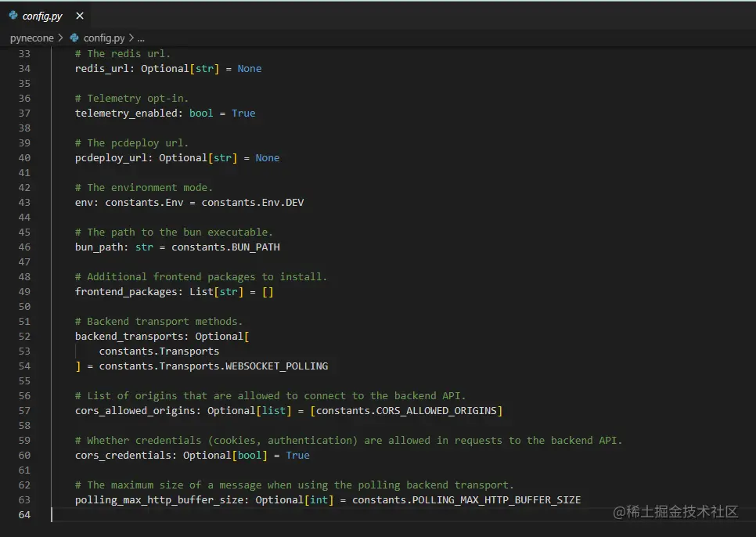
Task: Open the breadcrumb ellipsis symbol list
Action: pos(141,38)
